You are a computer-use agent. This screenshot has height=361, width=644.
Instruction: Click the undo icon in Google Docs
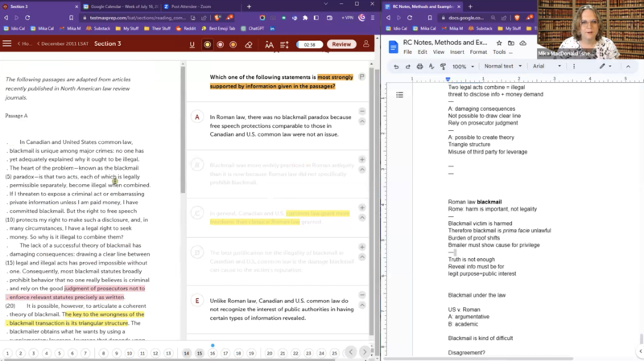396,66
